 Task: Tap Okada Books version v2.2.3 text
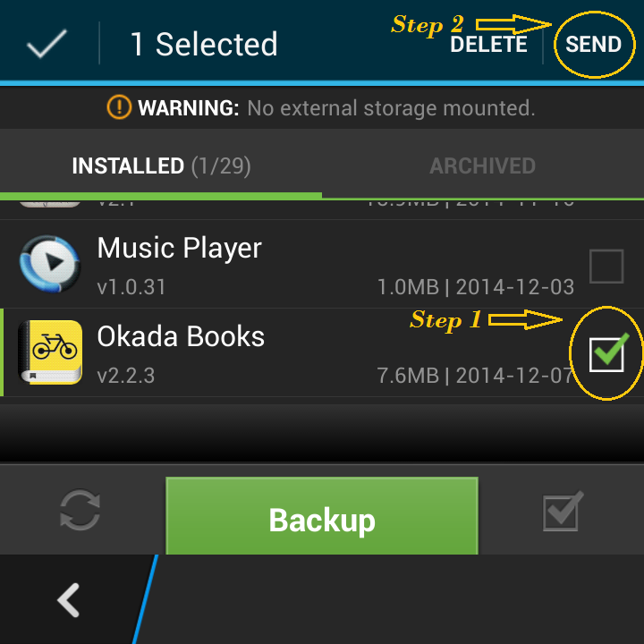pos(126,376)
